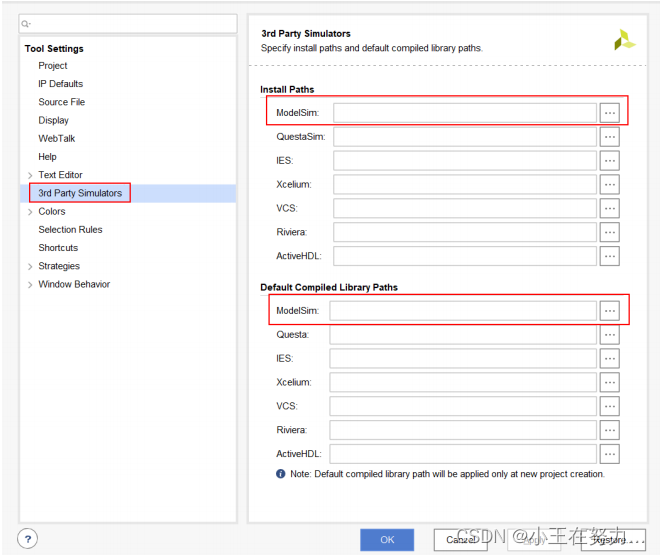Click the Xcelium install path field
The height and width of the screenshot is (555, 660).
tap(465, 184)
